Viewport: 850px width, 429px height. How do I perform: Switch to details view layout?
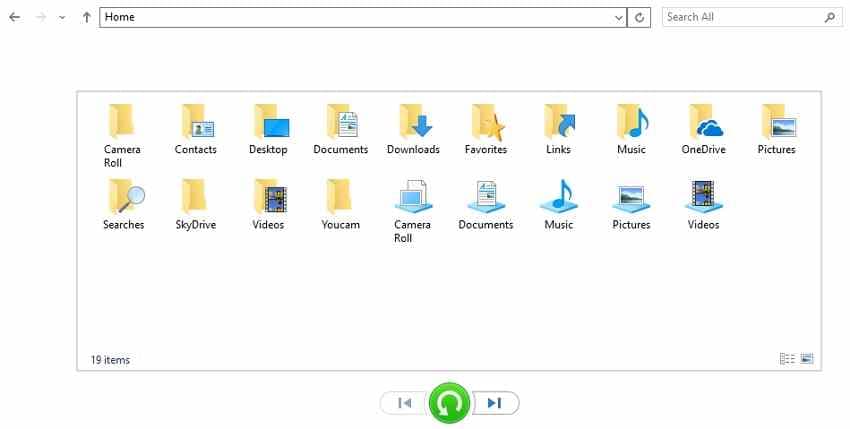pyautogui.click(x=787, y=358)
